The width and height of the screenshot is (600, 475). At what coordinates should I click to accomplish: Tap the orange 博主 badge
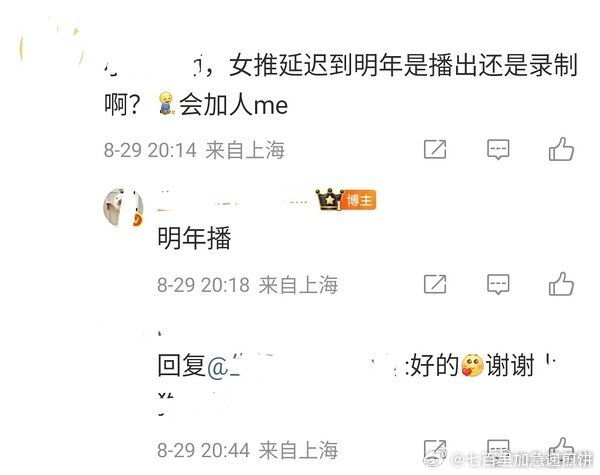pyautogui.click(x=359, y=200)
